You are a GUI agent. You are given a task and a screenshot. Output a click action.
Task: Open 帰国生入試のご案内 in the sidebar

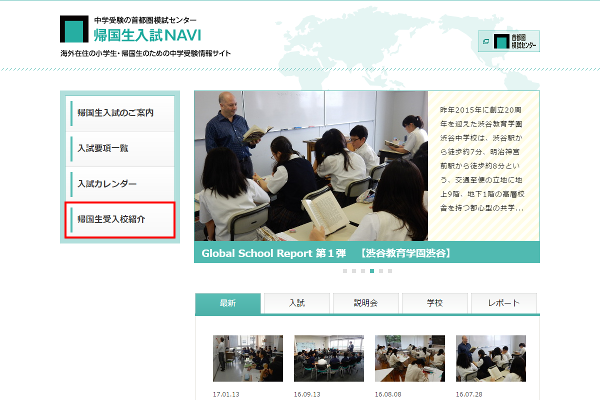tap(119, 113)
